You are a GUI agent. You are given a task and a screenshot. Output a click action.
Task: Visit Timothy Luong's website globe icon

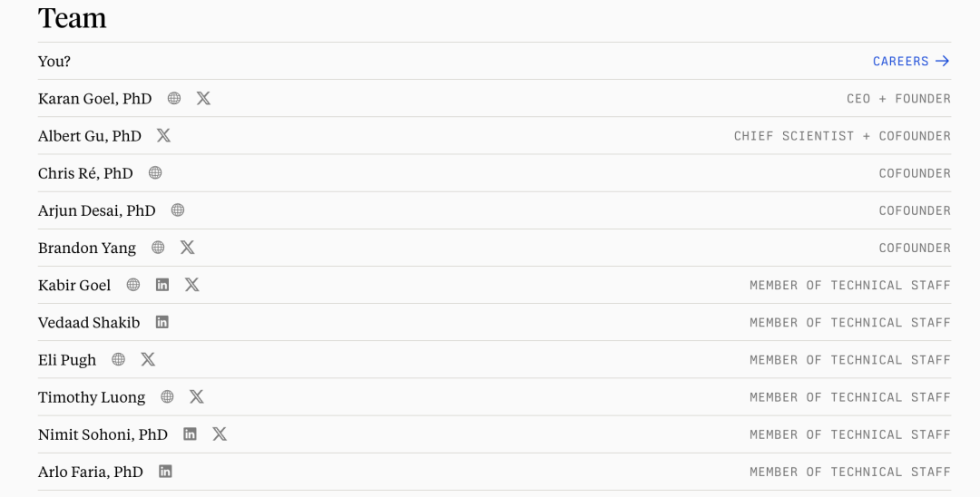point(167,396)
